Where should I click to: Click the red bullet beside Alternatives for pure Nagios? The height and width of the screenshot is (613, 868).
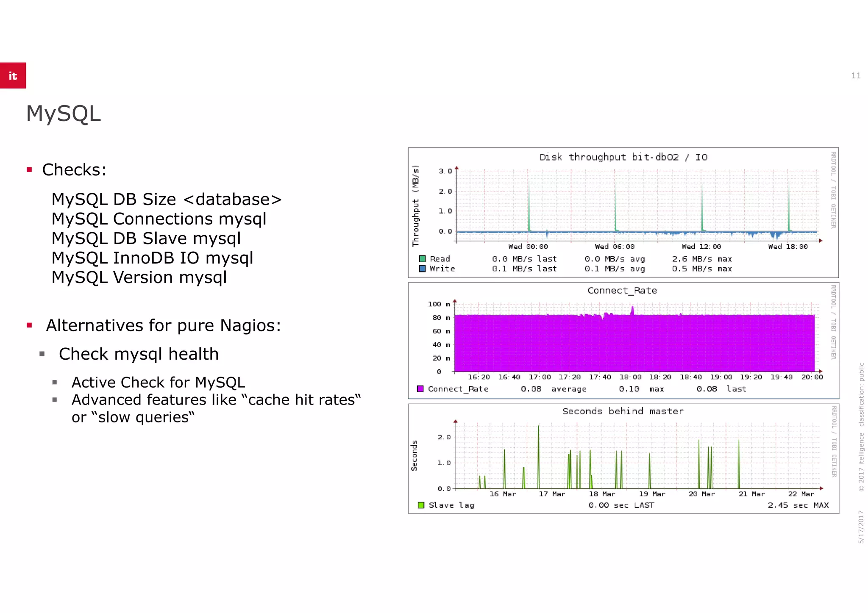(29, 325)
